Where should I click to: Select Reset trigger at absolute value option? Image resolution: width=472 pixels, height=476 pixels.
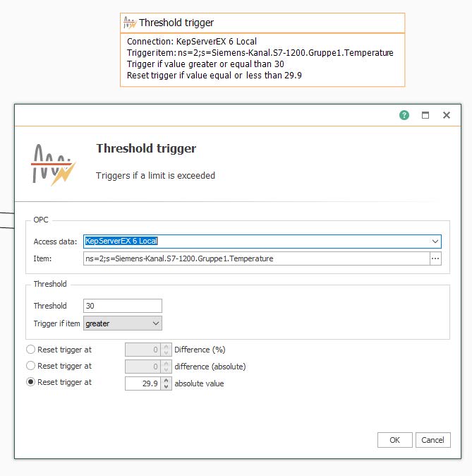(31, 382)
